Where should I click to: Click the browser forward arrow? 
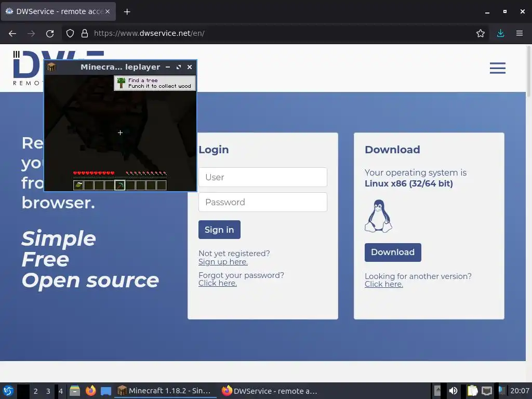coord(31,33)
